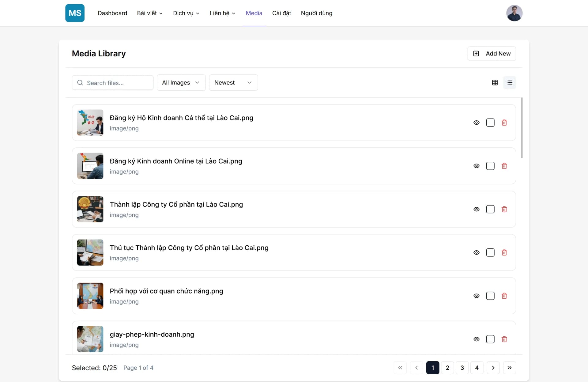
Task: Select giay-phep-kinh-doanh.png checkbox
Action: click(490, 339)
